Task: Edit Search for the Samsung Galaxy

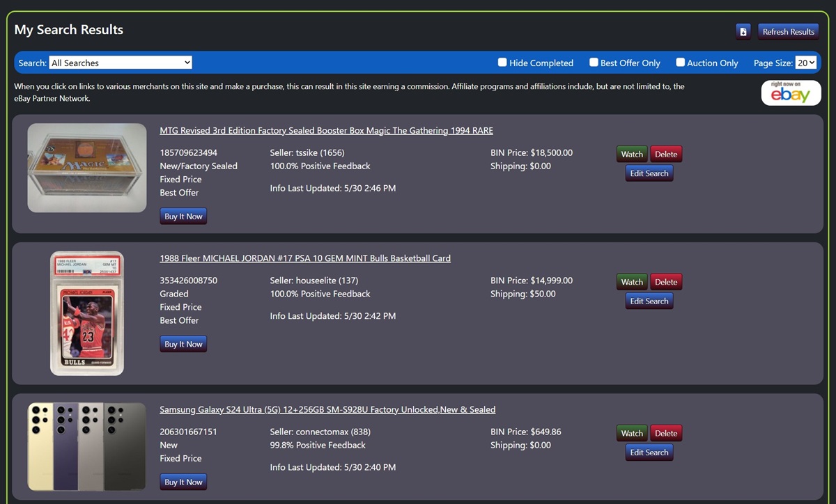Action: [649, 452]
